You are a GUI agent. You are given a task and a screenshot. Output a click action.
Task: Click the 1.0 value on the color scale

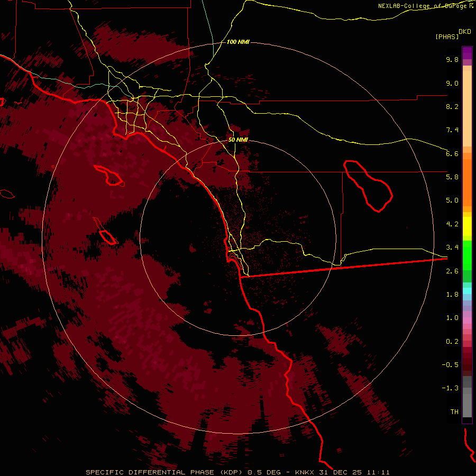452,318
